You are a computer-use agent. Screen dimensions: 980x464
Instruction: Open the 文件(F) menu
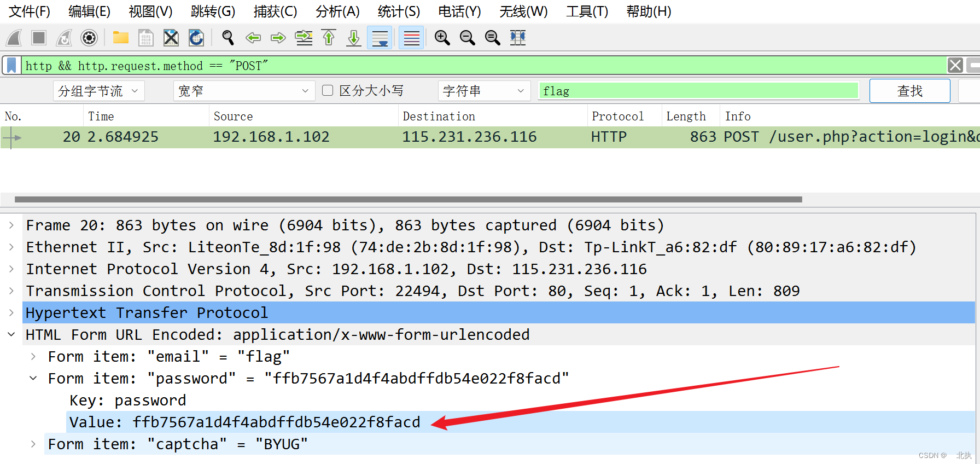pos(30,11)
